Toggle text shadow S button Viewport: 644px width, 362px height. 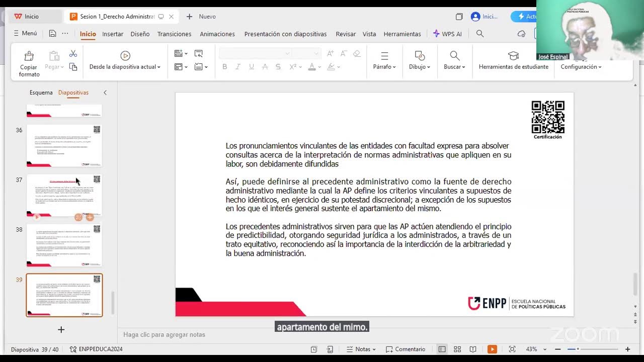click(278, 67)
